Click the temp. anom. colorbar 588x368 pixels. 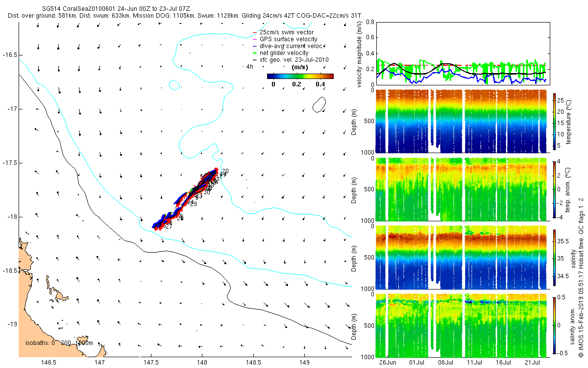pos(555,189)
